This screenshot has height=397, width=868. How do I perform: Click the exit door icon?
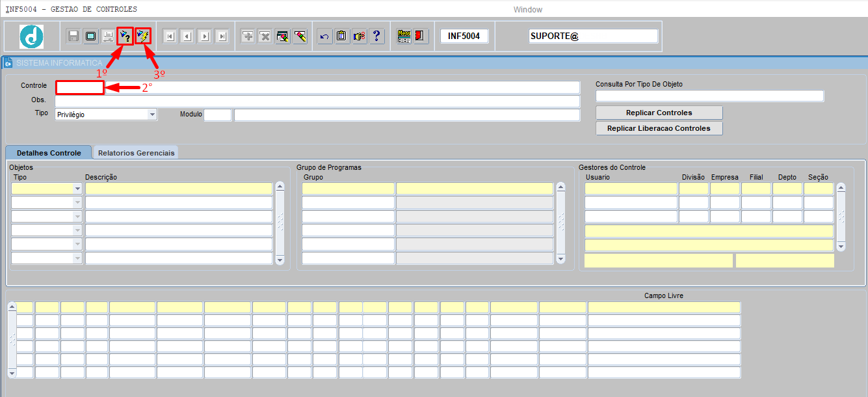(421, 36)
